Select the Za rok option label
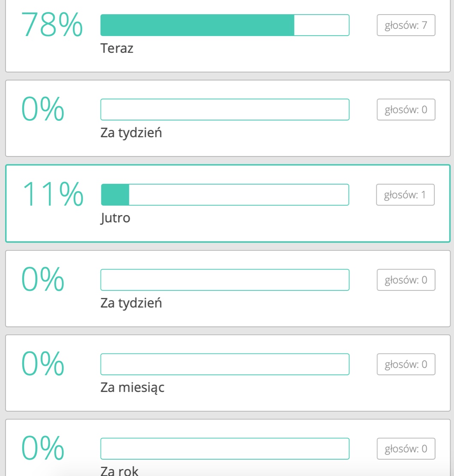The height and width of the screenshot is (476, 454). (x=119, y=471)
